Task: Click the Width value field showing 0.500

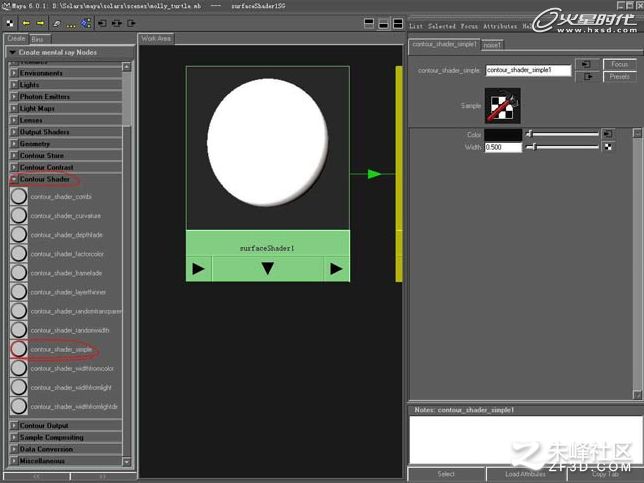Action: click(503, 147)
